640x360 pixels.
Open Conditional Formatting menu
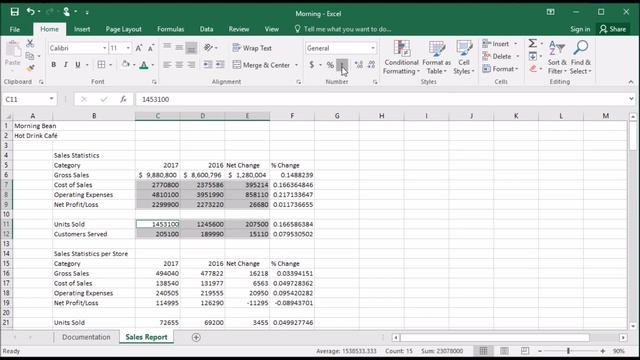pos(401,57)
